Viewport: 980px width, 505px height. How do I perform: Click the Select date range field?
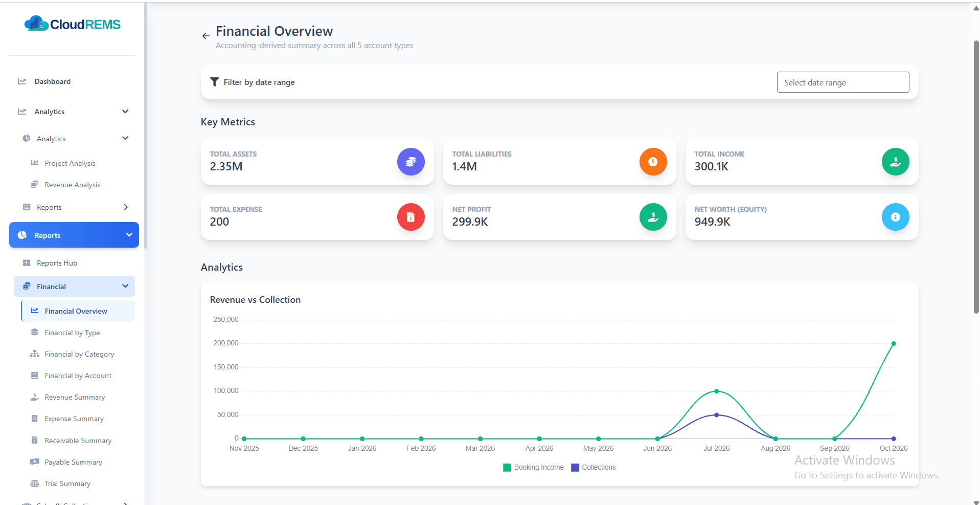(x=842, y=82)
